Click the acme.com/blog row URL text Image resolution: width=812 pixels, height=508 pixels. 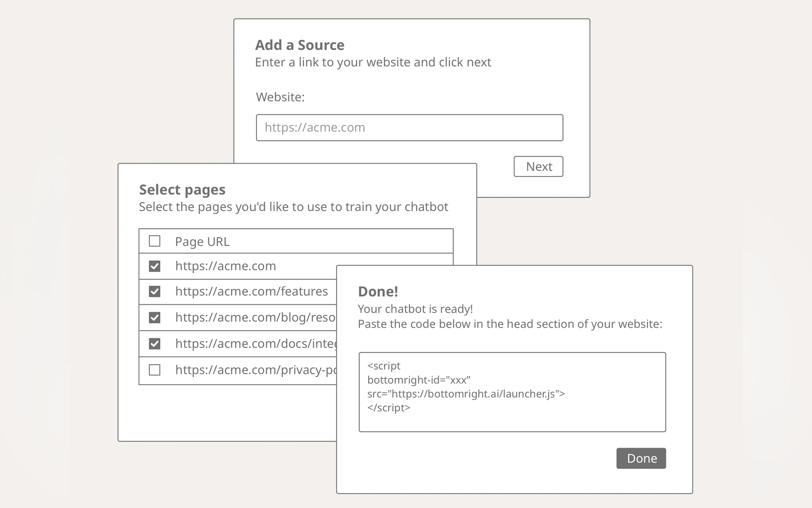click(x=255, y=317)
